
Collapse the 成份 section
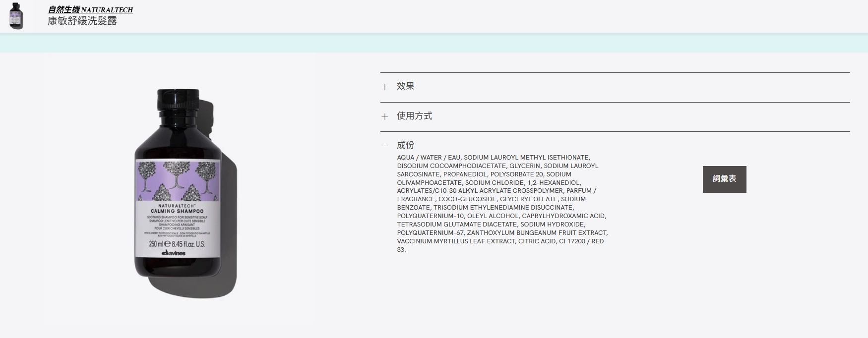(405, 145)
